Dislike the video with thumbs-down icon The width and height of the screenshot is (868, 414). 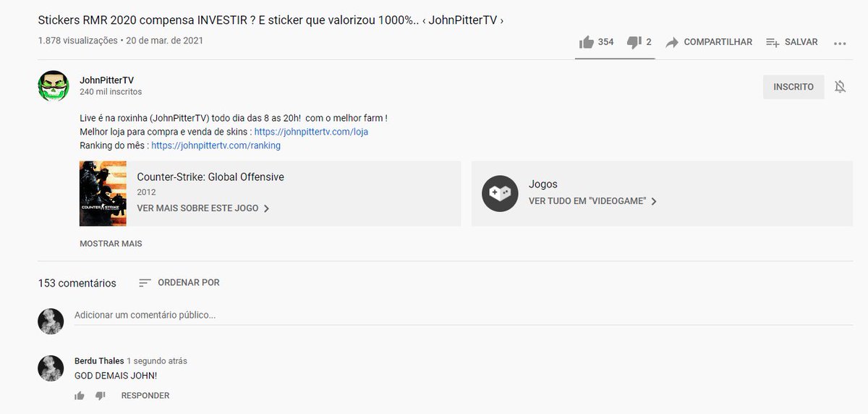[634, 42]
